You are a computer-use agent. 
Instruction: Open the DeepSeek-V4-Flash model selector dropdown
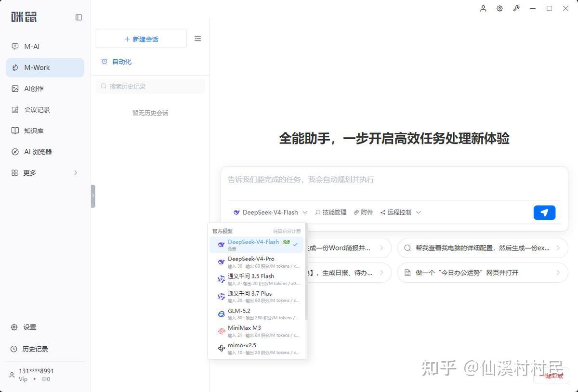coord(270,212)
